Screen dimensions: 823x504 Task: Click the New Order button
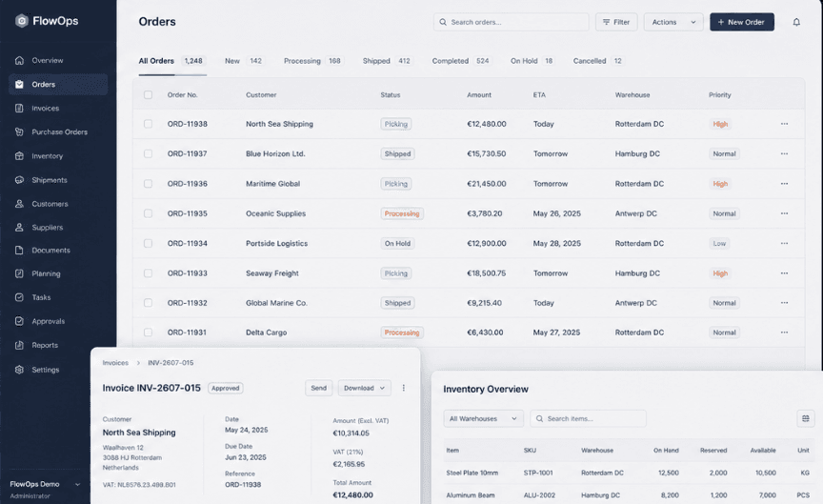pyautogui.click(x=742, y=22)
